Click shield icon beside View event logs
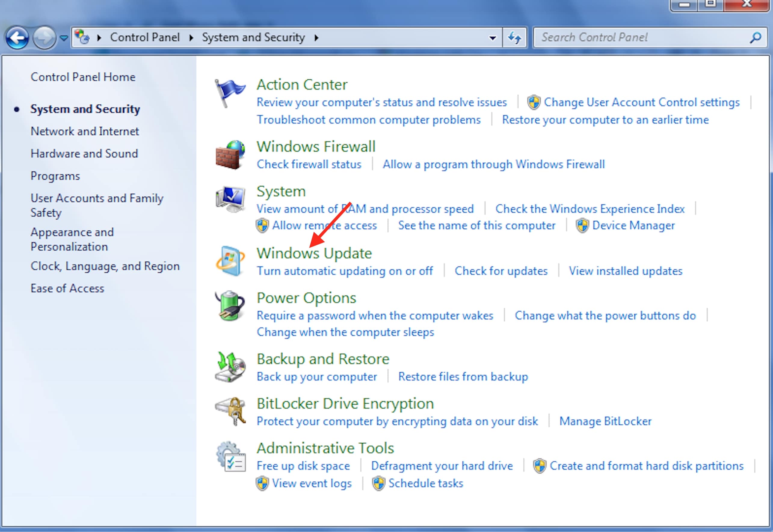 [262, 483]
